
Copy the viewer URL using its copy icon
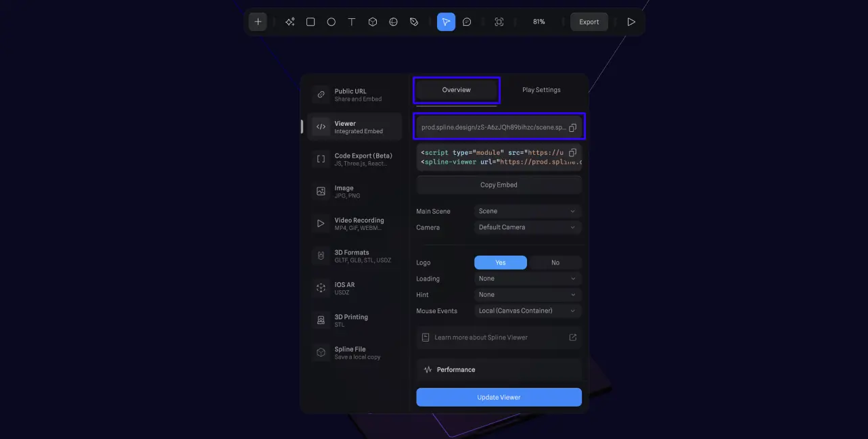(572, 126)
